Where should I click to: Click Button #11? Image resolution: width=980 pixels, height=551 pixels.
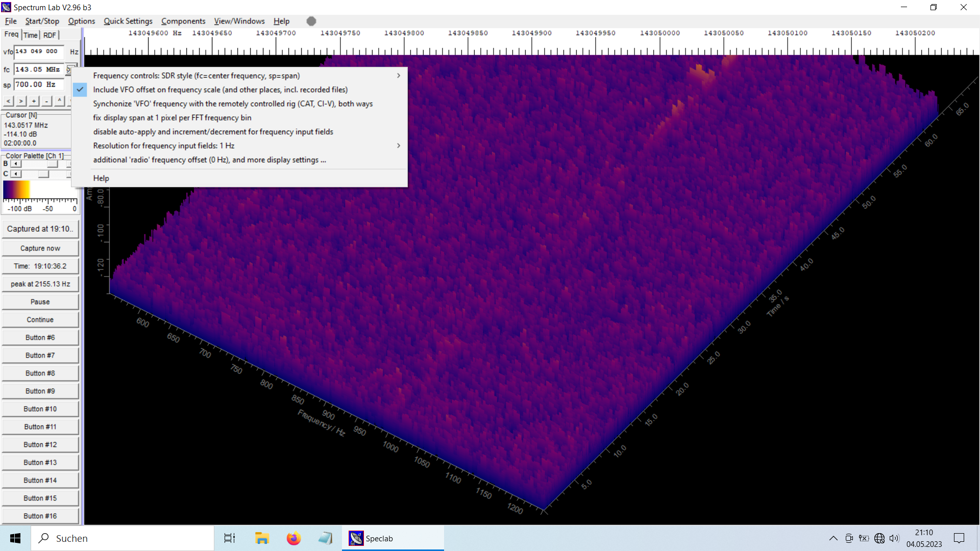(40, 427)
